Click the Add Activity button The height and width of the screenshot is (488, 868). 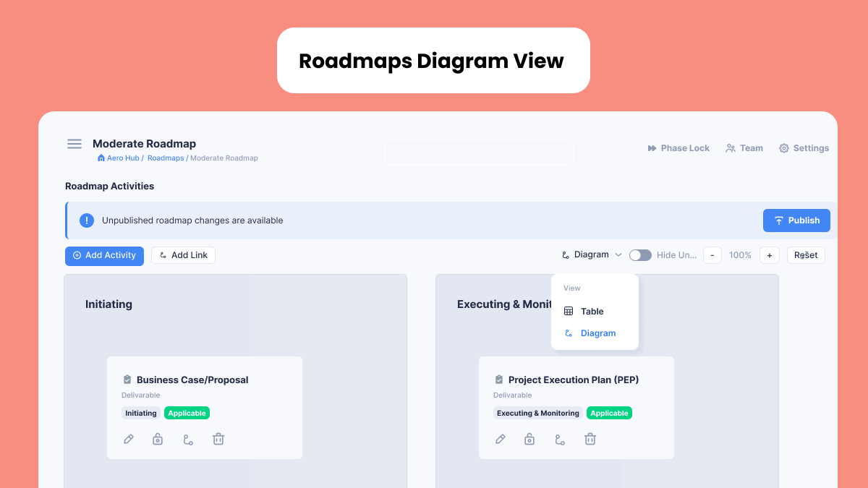coord(104,255)
